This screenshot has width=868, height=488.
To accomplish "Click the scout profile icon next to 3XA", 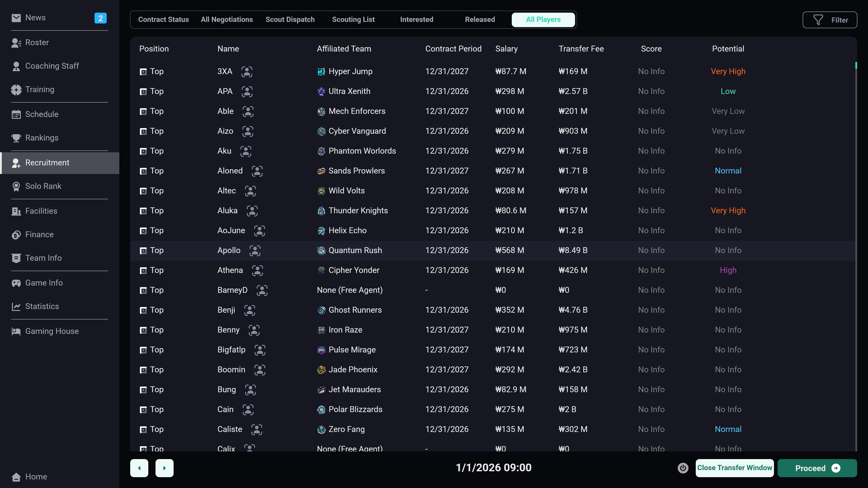I will 247,71.
